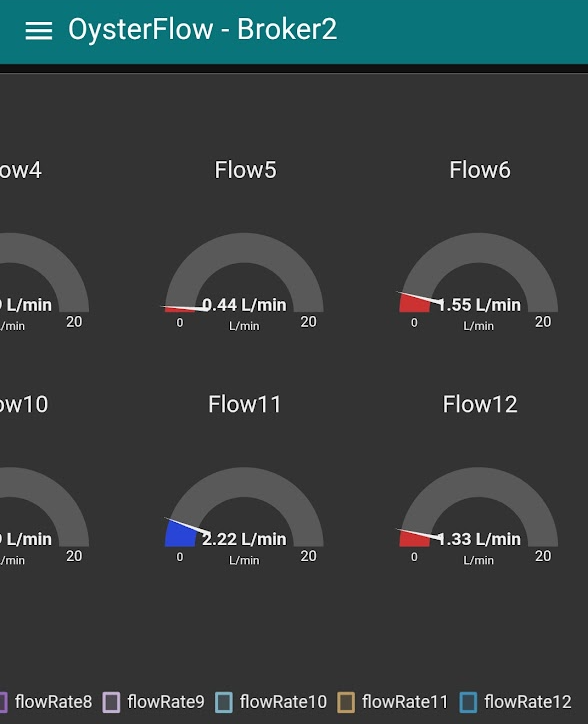This screenshot has width=588, height=724.
Task: Toggle the flowRate10 legend swatch
Action: click(224, 702)
